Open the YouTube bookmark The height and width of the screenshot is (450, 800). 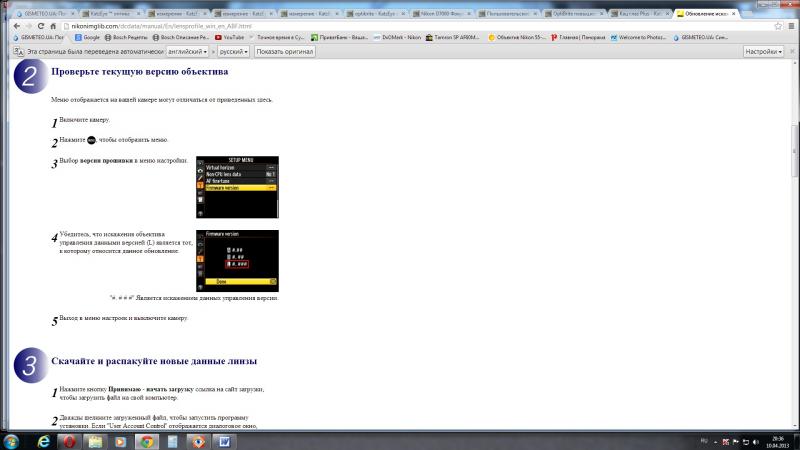coord(229,37)
